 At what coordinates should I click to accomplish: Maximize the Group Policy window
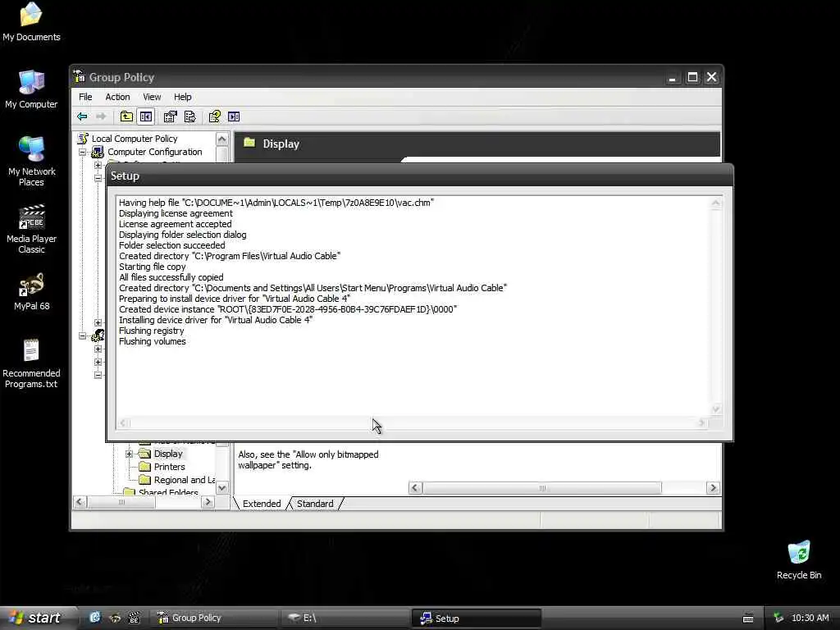coord(692,77)
